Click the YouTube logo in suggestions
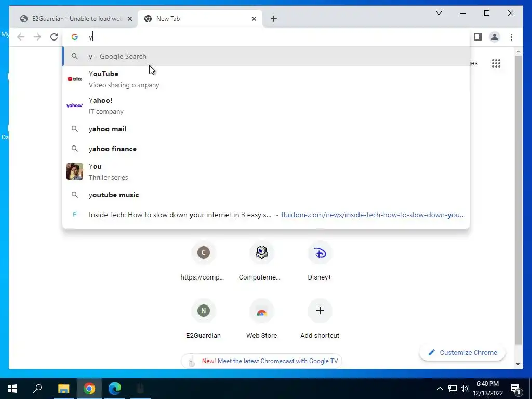Image resolution: width=532 pixels, height=399 pixels. click(x=75, y=79)
